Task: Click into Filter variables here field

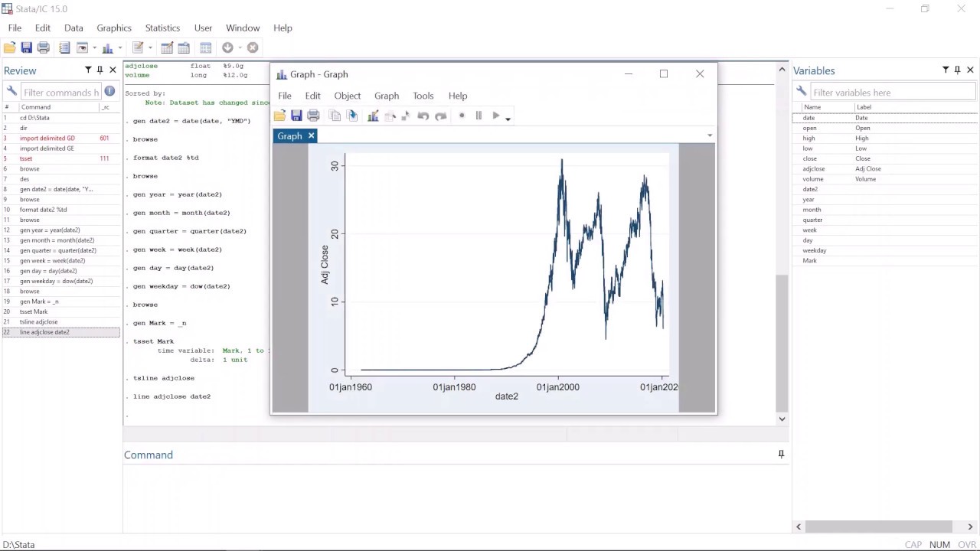Action: pos(893,93)
